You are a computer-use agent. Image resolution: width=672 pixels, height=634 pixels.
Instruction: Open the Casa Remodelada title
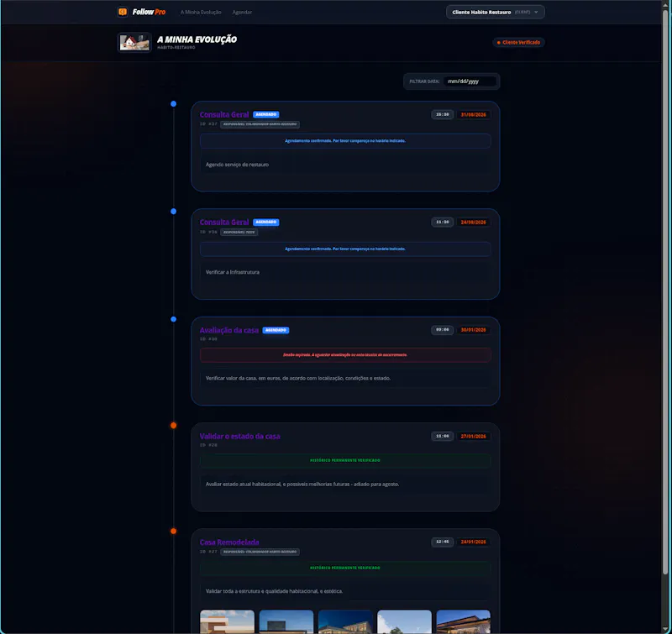click(x=229, y=542)
